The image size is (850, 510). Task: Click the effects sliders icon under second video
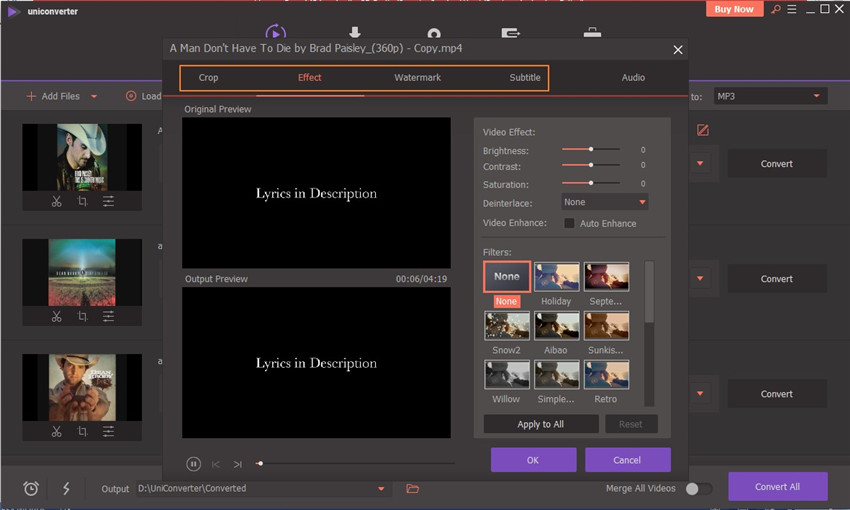tap(108, 317)
